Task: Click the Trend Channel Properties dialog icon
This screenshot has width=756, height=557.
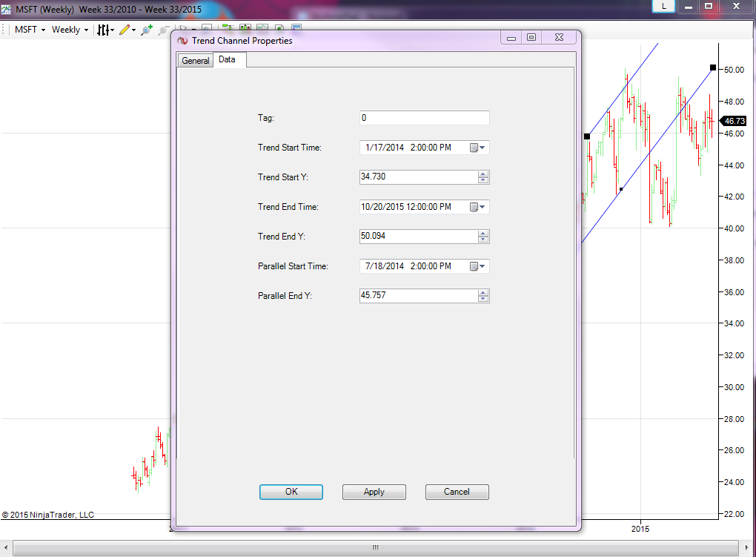Action: tap(182, 41)
